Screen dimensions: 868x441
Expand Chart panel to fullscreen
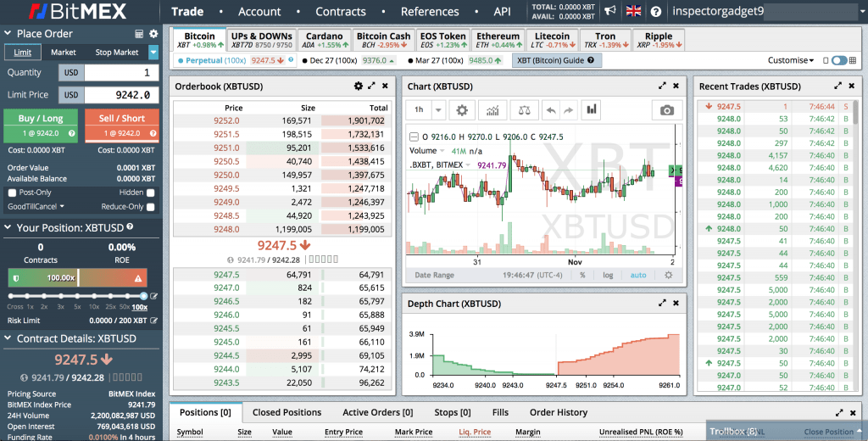click(x=662, y=86)
